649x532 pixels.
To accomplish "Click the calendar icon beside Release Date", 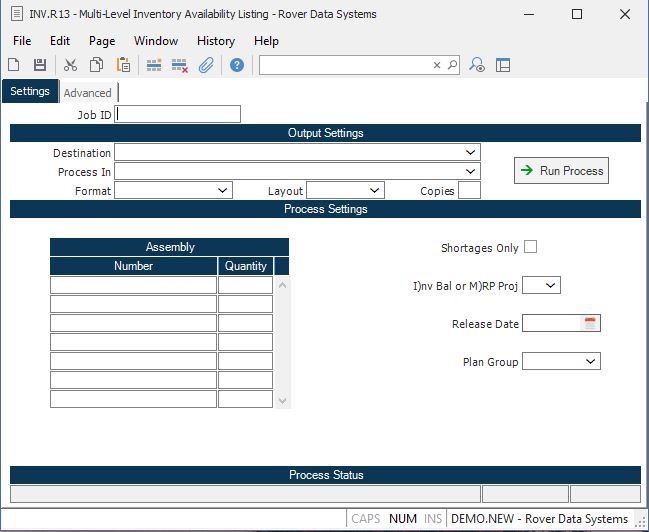I will pyautogui.click(x=590, y=323).
